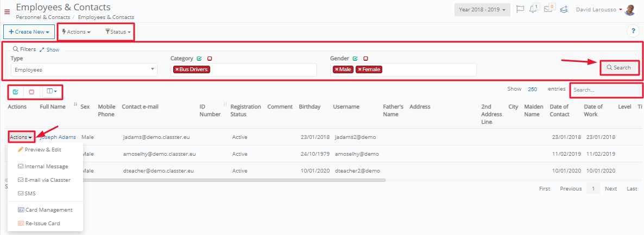This screenshot has height=235, width=644.
Task: Open David Larousso user menu
Action: (x=599, y=9)
